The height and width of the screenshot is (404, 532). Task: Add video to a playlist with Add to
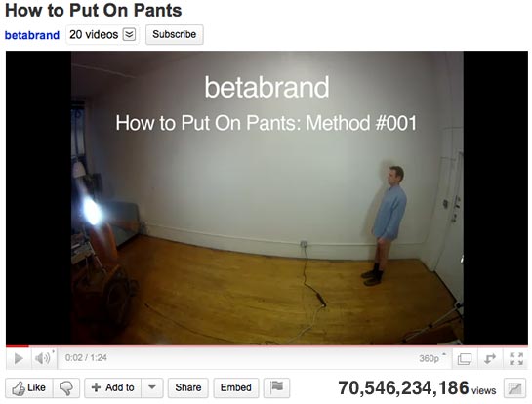click(x=113, y=387)
